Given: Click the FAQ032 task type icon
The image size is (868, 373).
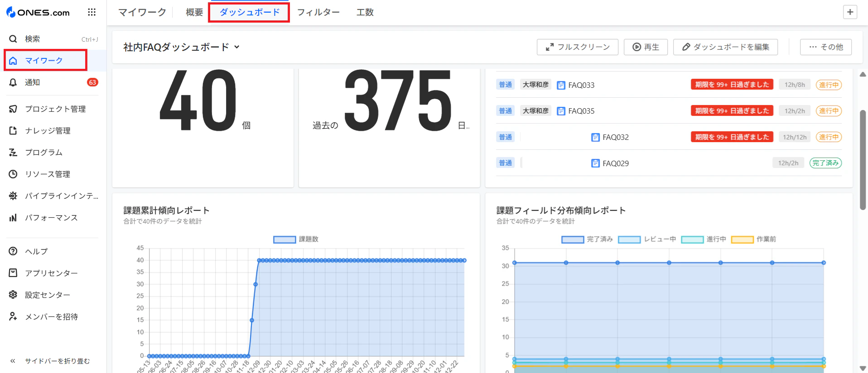Looking at the screenshot, I should click(595, 137).
